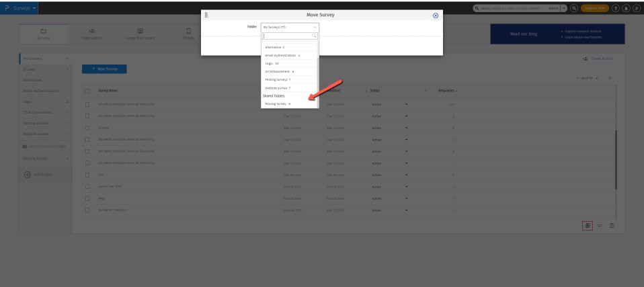The width and height of the screenshot is (644, 287).
Task: Click the survey table vertical scrollbar
Action: point(616,160)
